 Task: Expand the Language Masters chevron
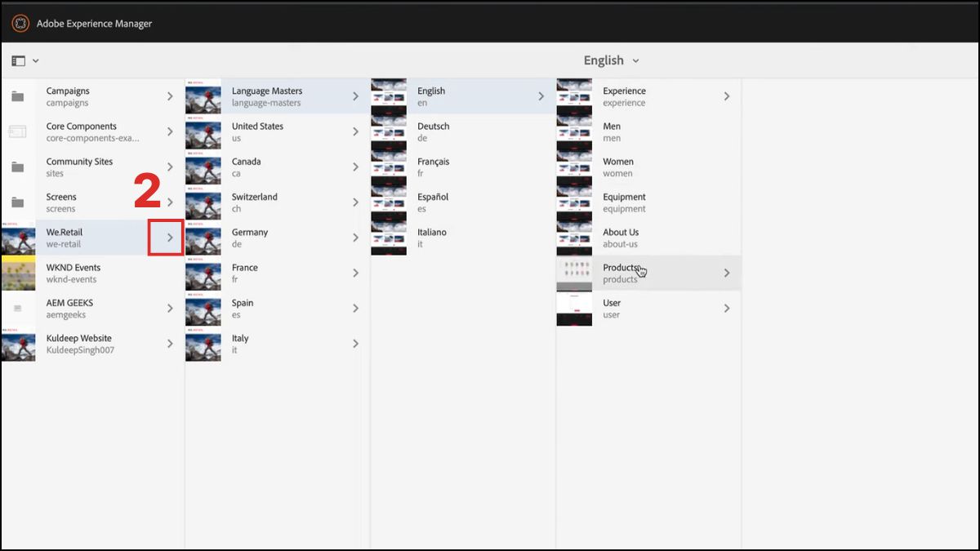click(x=355, y=96)
